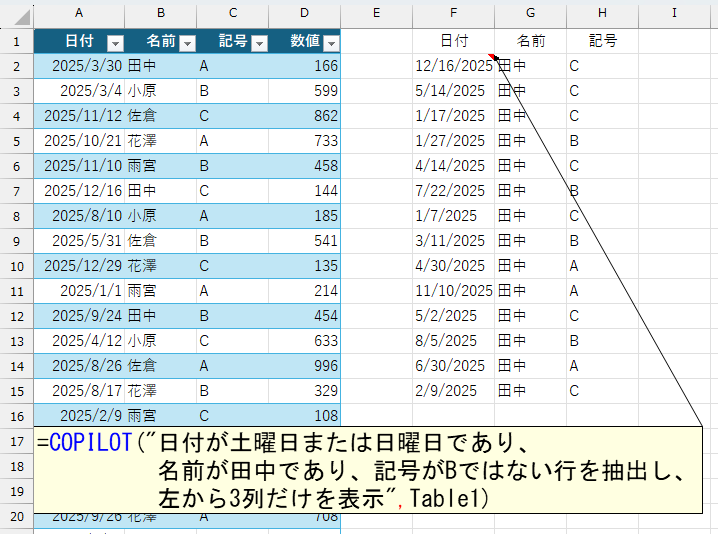Image resolution: width=718 pixels, height=534 pixels.
Task: Click the 数値 cell containing 862
Action: click(x=305, y=116)
